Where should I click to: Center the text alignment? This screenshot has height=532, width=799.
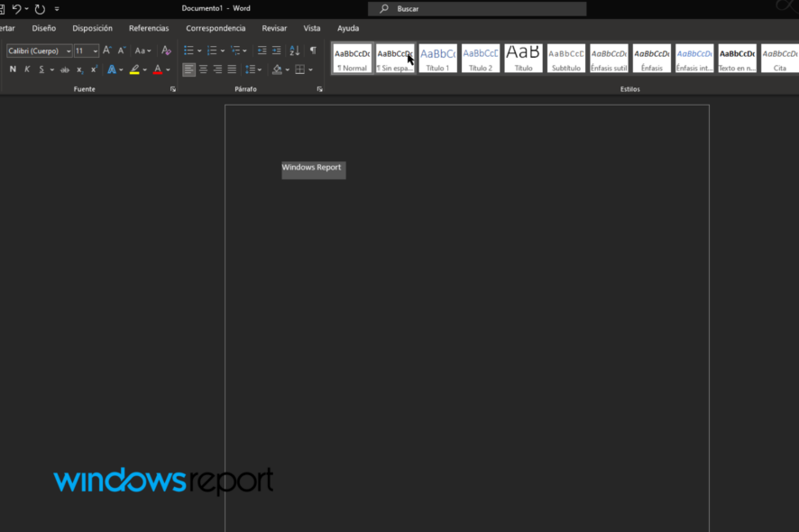point(203,69)
